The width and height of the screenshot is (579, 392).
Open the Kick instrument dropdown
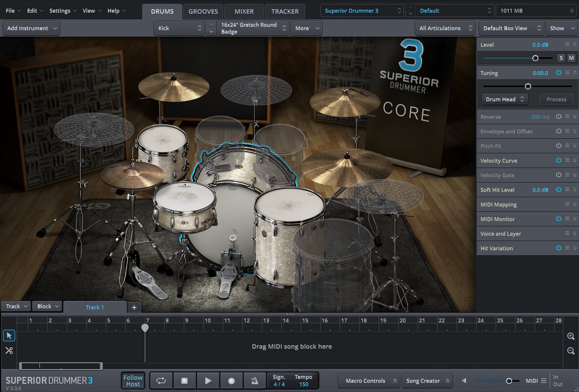(179, 28)
